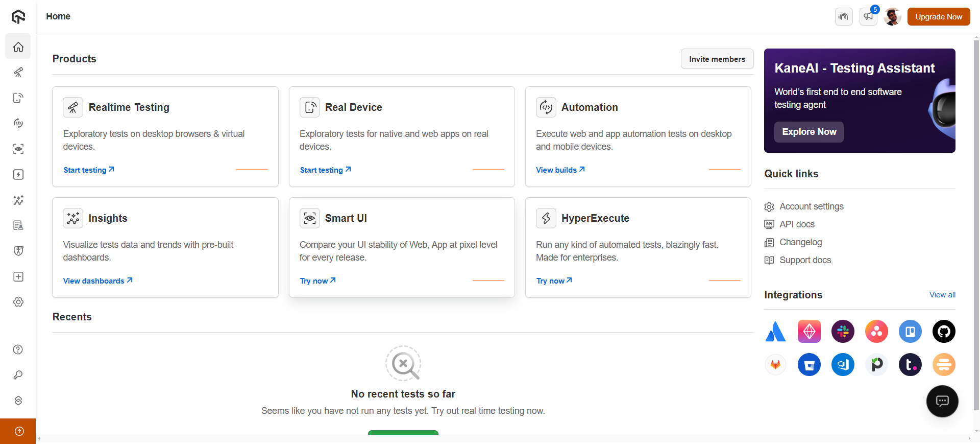Open the chat support bubble

click(x=942, y=401)
